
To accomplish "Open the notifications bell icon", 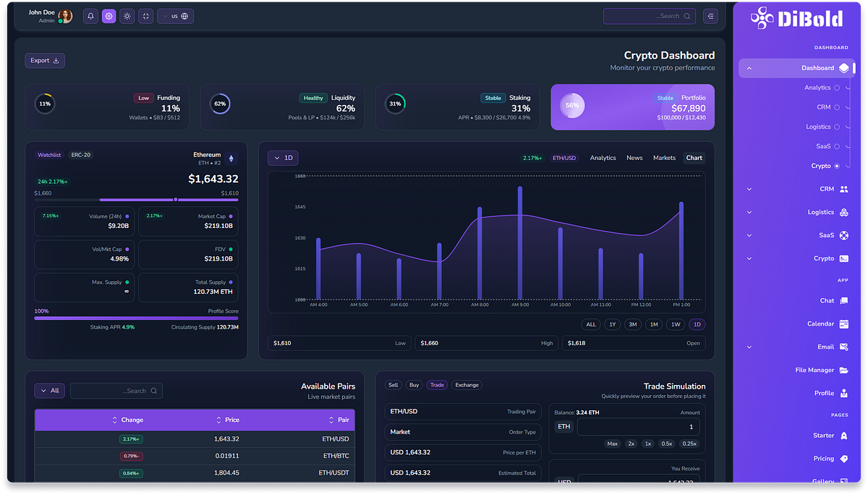I will 90,16.
